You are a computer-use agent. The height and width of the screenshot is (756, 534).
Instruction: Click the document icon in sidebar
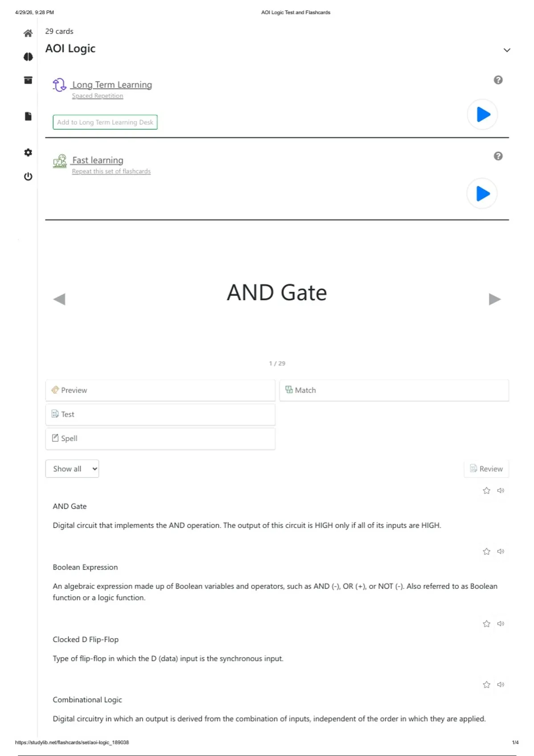coord(28,116)
